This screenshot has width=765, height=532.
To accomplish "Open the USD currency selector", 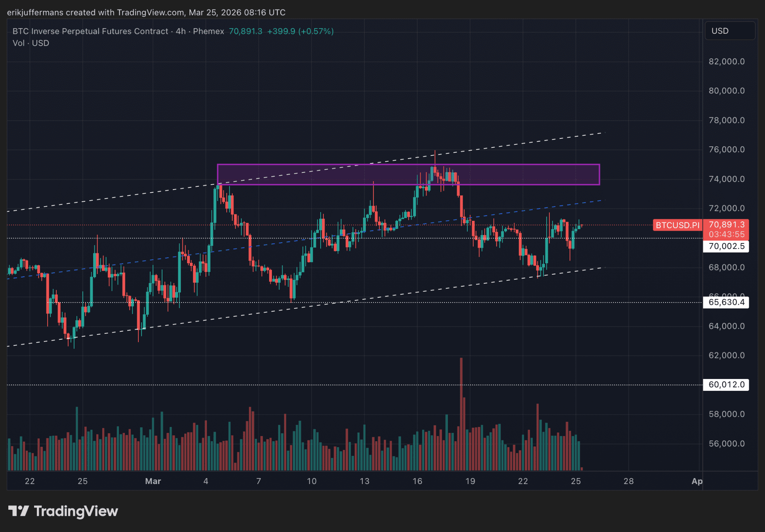I will tap(729, 31).
